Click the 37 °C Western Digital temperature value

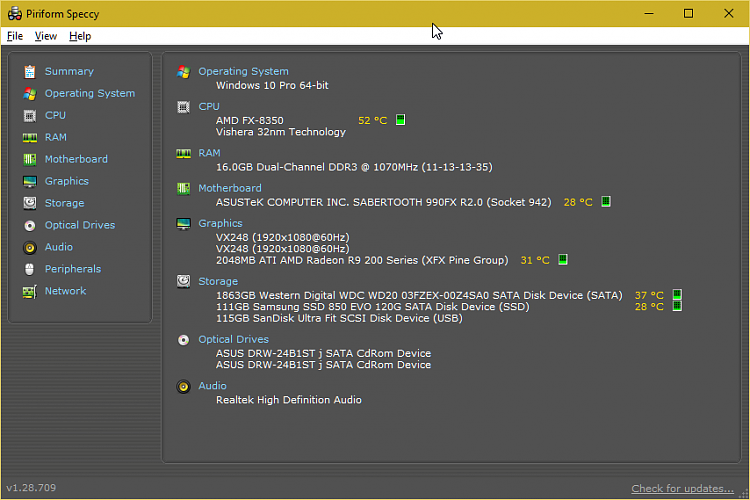click(x=649, y=295)
